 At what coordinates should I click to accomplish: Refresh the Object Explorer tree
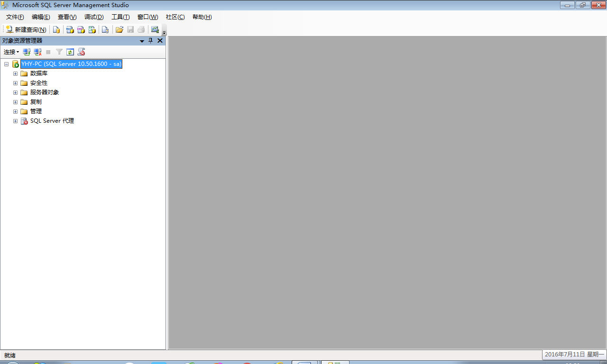coord(70,52)
